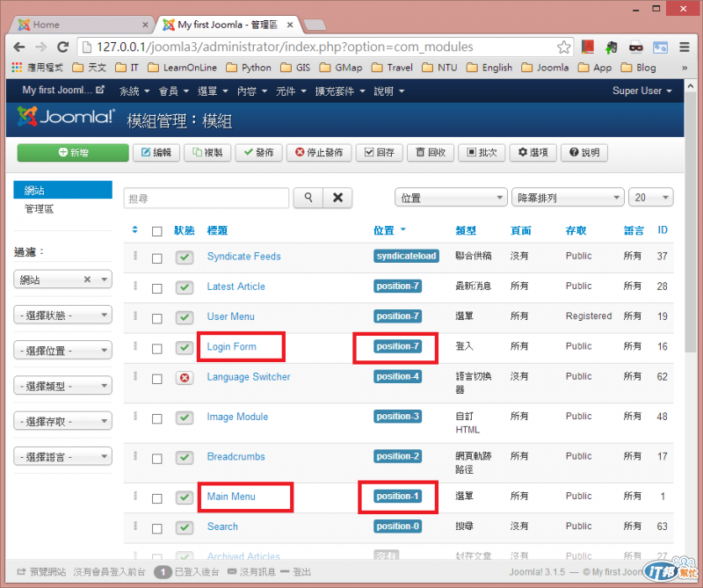The image size is (703, 588).
Task: Click the browser back arrow
Action: 18,47
